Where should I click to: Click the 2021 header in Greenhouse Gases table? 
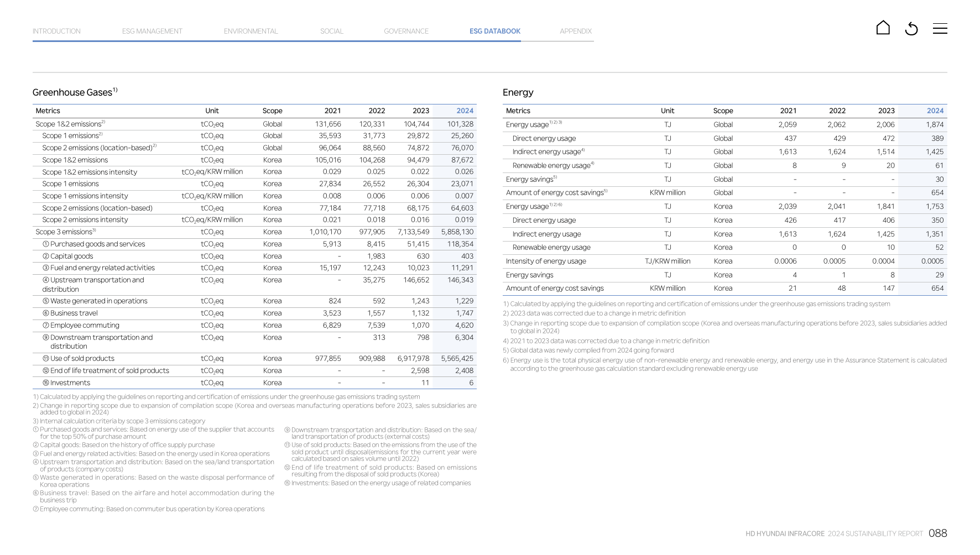tap(333, 111)
